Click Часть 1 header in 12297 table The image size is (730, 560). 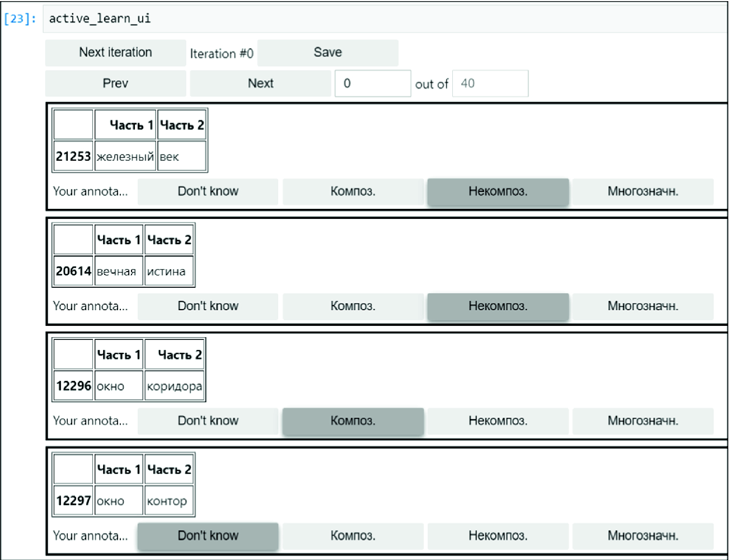point(119,469)
